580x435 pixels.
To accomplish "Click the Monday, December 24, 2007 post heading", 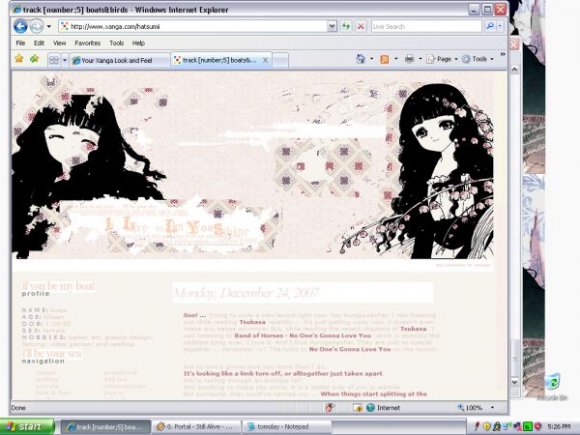I will [246, 293].
